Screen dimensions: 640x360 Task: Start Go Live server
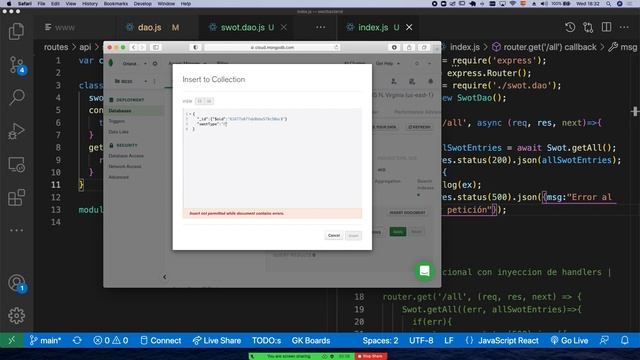569,340
